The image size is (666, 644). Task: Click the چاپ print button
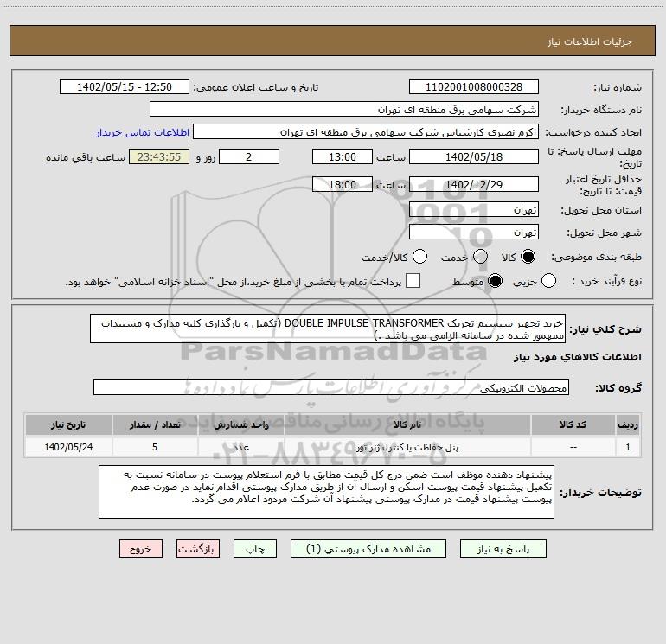point(255,549)
